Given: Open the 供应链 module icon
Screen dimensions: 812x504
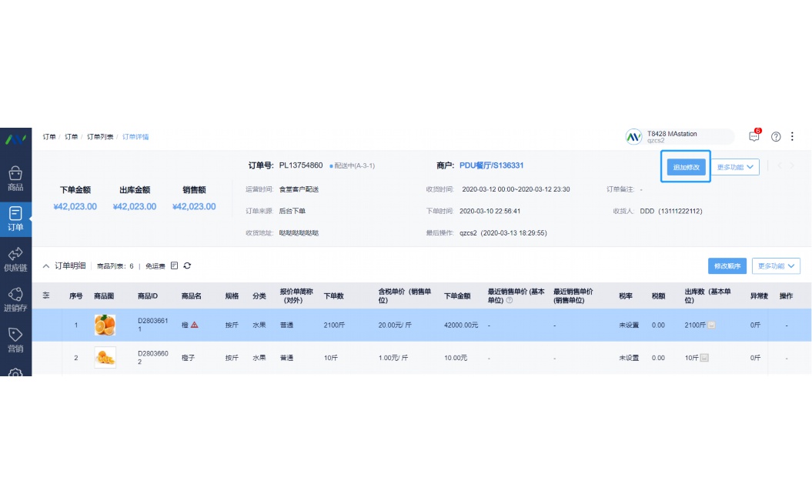Looking at the screenshot, I should tap(15, 254).
